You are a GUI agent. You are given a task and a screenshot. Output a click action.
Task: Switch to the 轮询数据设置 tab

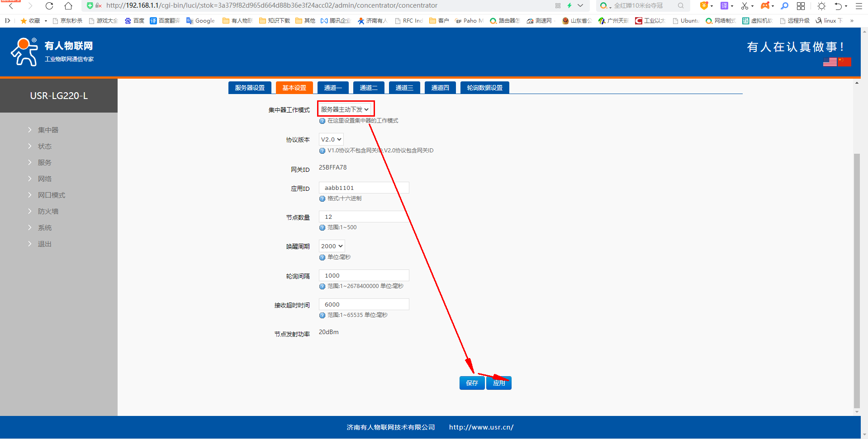coord(484,88)
